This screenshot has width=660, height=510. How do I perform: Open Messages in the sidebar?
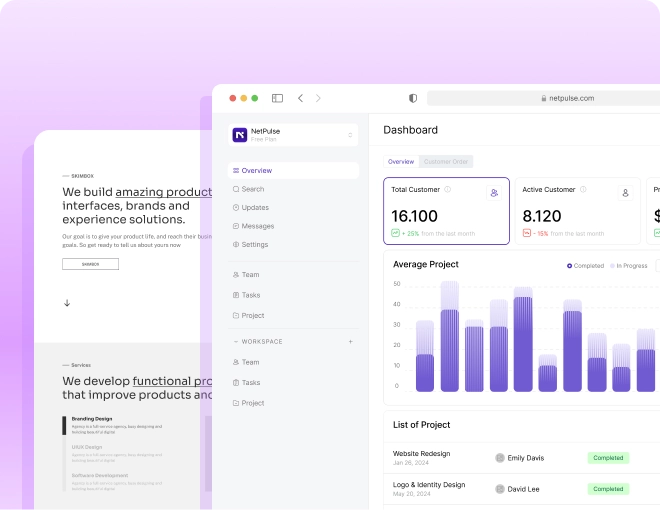(x=257, y=226)
